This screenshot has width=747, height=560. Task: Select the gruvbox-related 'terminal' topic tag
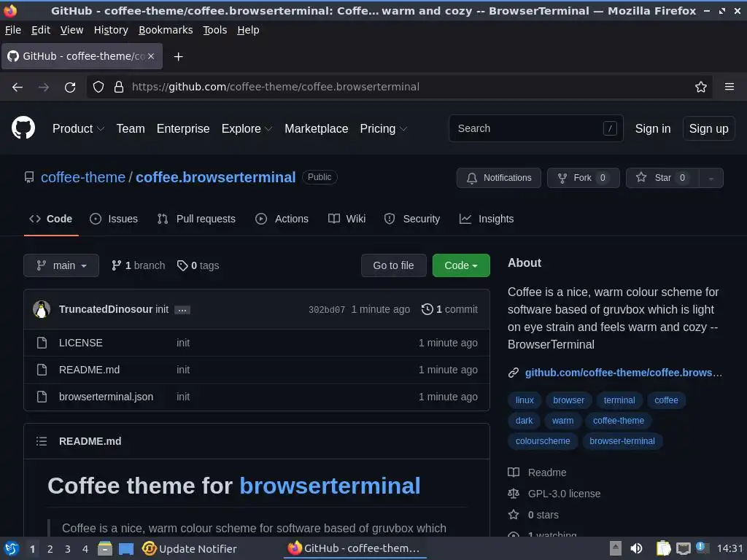[619, 400]
